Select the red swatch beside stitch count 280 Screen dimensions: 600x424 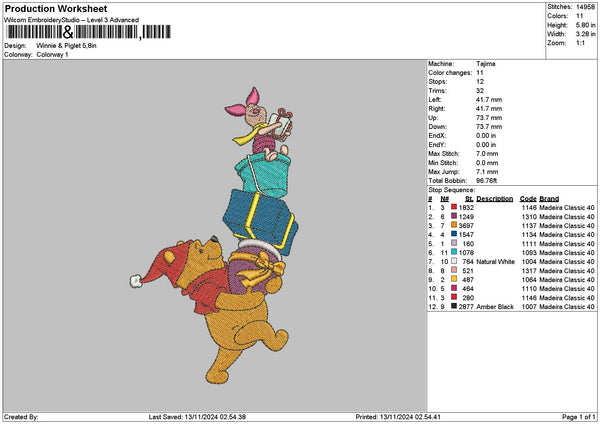tap(454, 297)
